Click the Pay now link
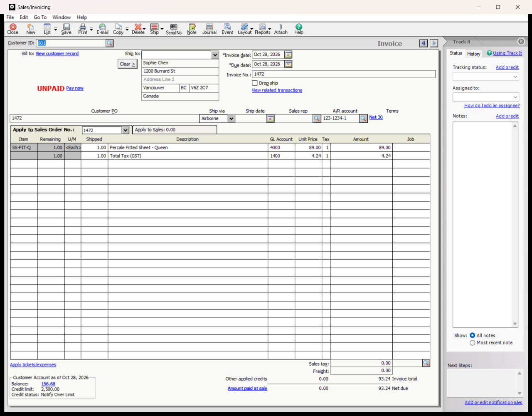The height and width of the screenshot is (416, 532). point(75,88)
